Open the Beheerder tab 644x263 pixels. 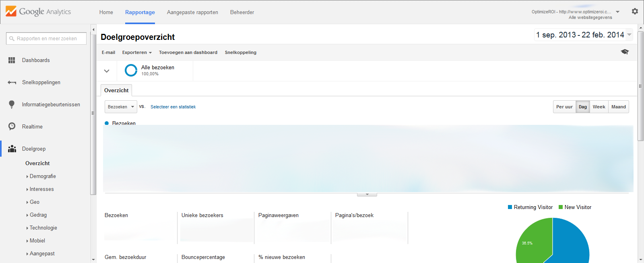242,12
